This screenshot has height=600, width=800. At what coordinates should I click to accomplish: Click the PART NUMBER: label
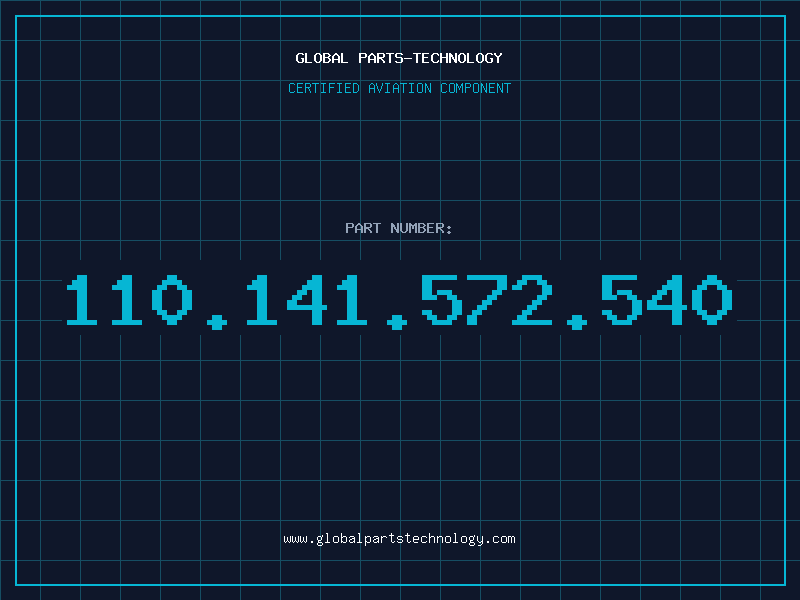399,228
